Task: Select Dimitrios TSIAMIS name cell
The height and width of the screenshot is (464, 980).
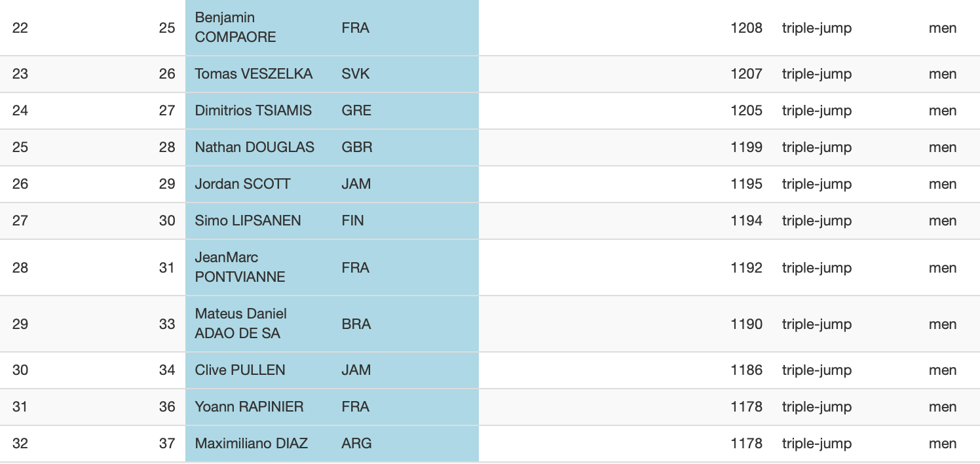Action: coord(253,111)
